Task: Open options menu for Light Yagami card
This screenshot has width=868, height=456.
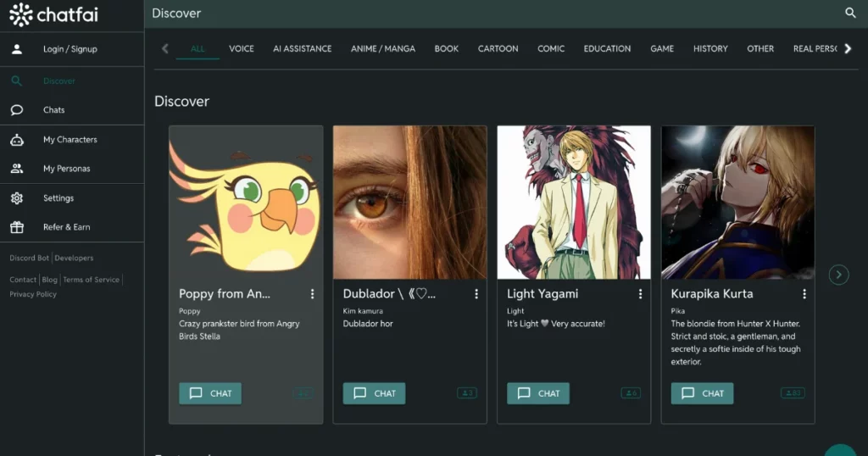Action: (641, 294)
